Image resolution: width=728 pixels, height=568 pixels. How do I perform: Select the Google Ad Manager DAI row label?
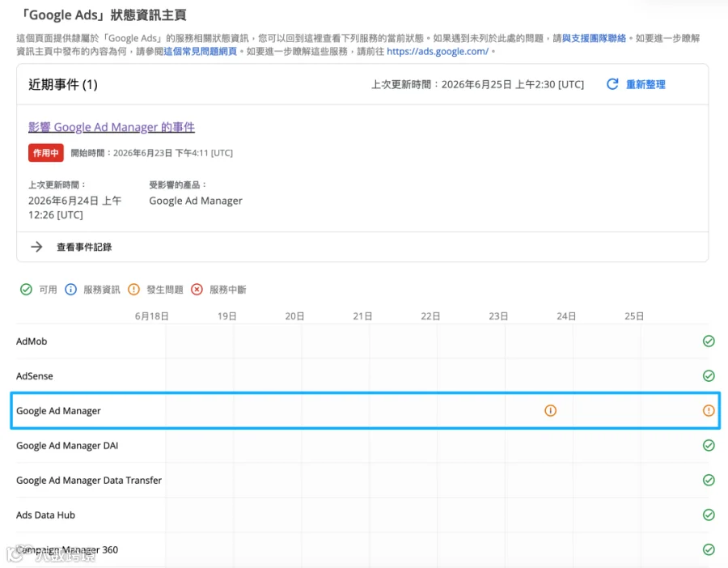tap(67, 446)
